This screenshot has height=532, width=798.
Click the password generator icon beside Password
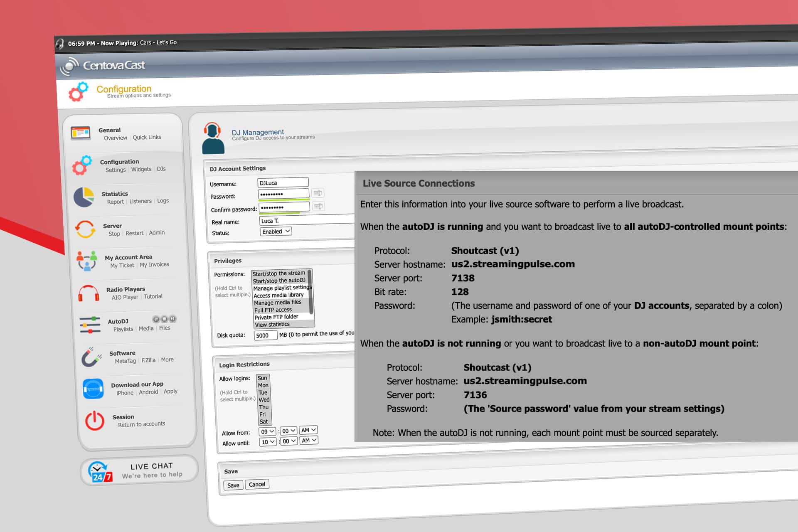click(318, 193)
